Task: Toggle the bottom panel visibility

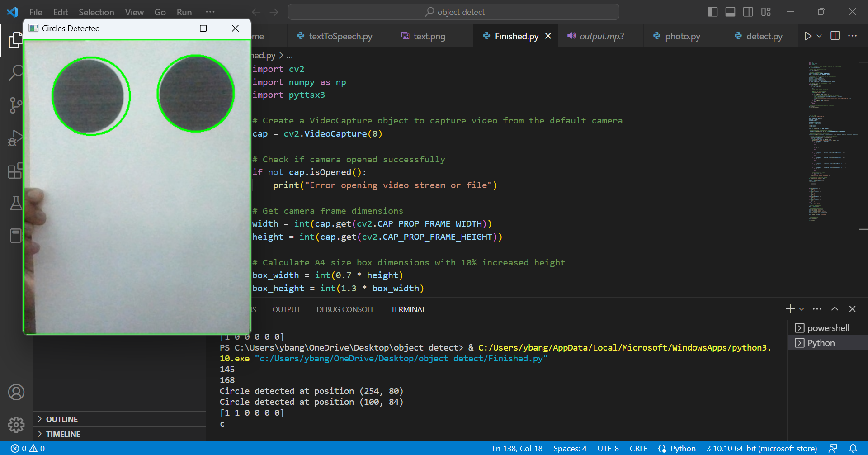Action: tap(730, 12)
